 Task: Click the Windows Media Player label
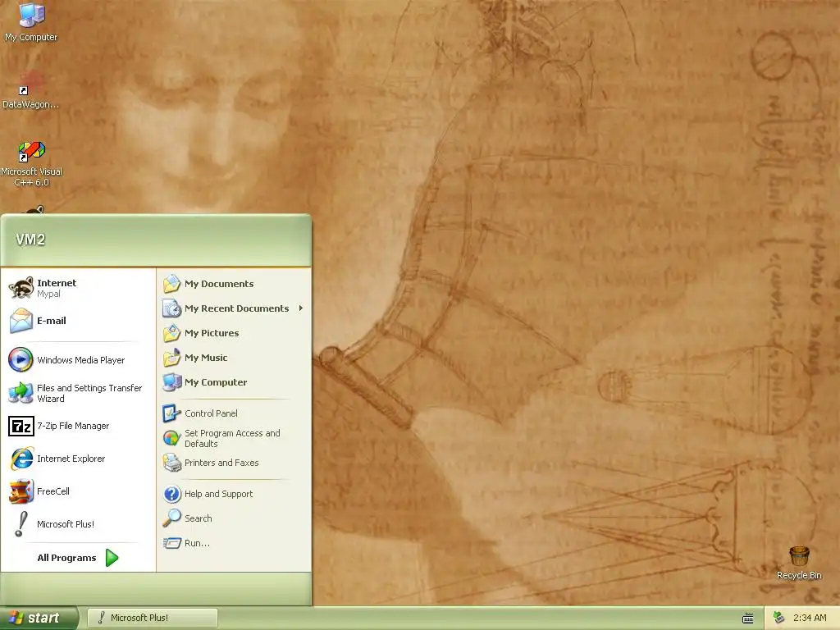tap(81, 360)
